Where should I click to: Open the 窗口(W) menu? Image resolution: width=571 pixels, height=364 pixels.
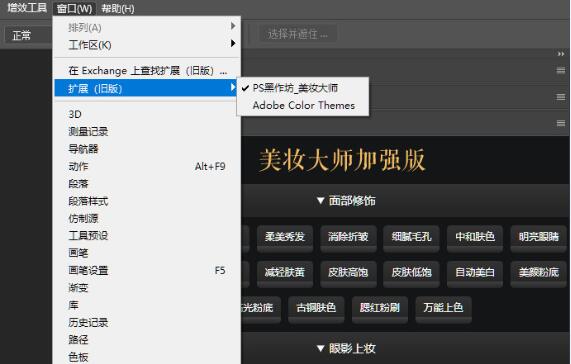[74, 8]
